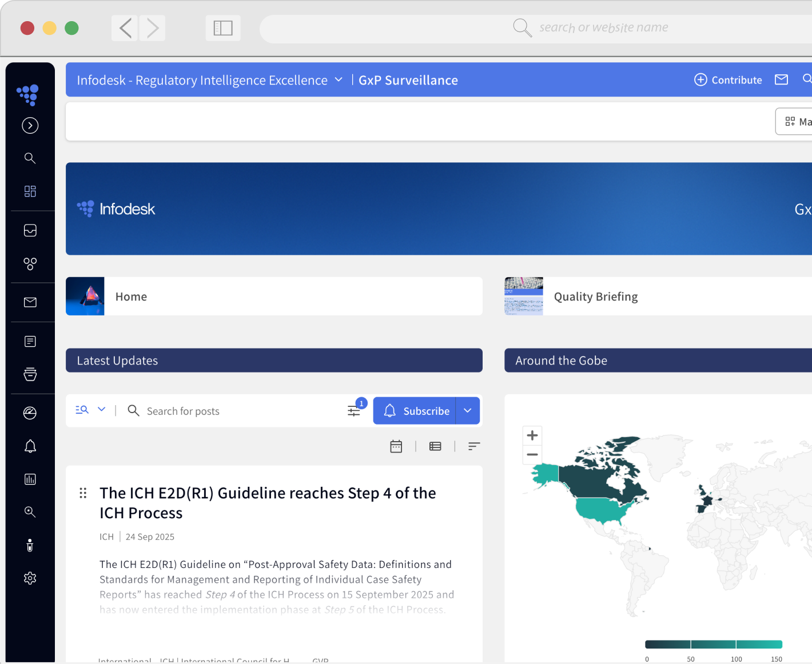Viewport: 812px width, 664px height.
Task: Click the Subscribe button
Action: (415, 411)
